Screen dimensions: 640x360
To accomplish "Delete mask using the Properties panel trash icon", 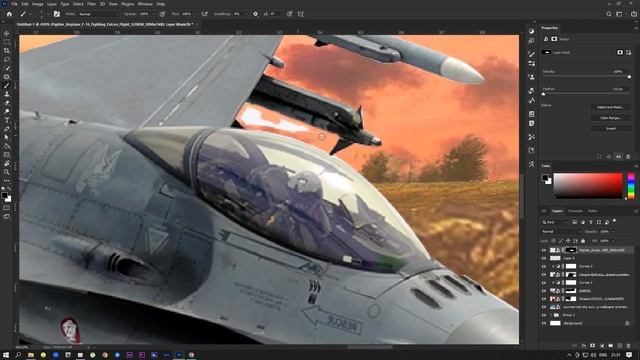I will pyautogui.click(x=628, y=157).
